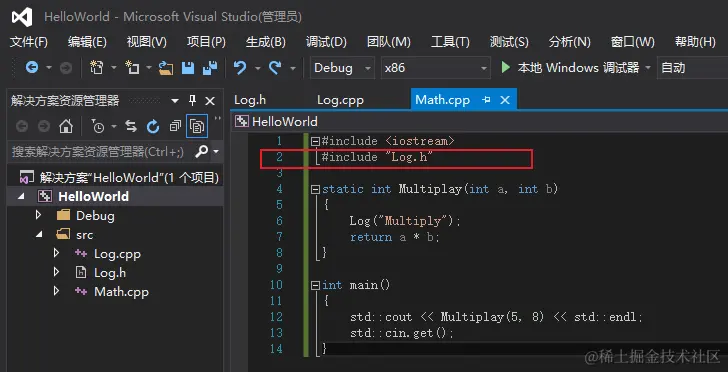Viewport: 728px width, 372px height.
Task: Close the Math.cpp tab
Action: click(505, 100)
